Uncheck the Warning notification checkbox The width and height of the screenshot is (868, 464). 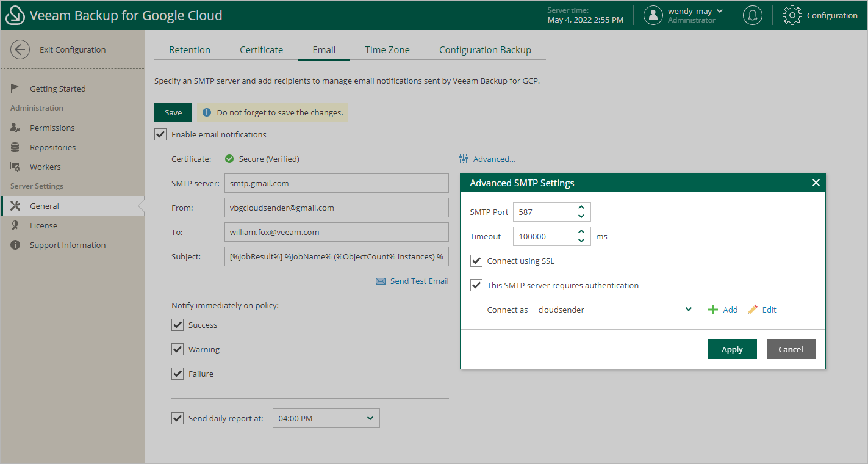click(178, 349)
